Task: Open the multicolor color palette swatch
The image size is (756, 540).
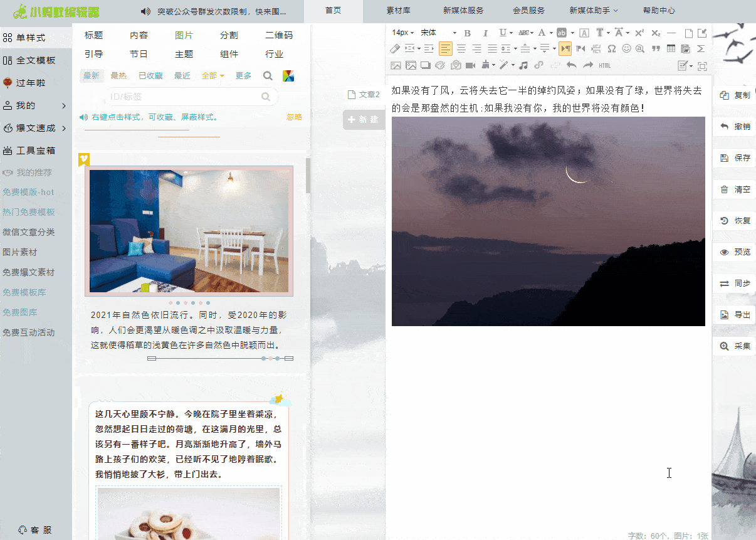Action: point(288,76)
